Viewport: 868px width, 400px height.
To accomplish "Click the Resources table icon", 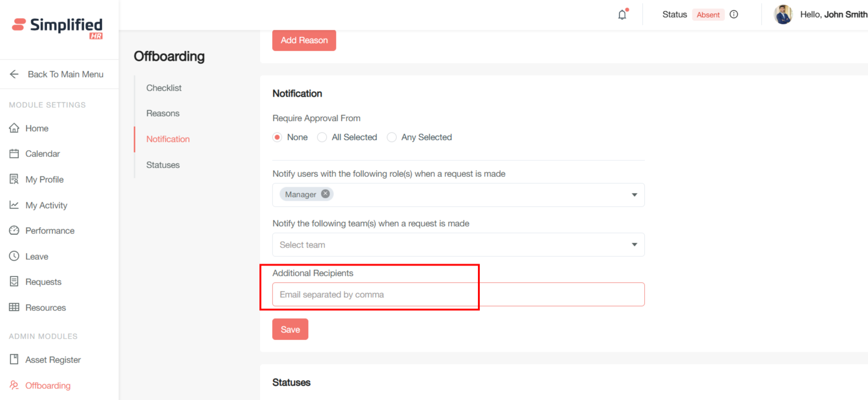I will (x=14, y=307).
